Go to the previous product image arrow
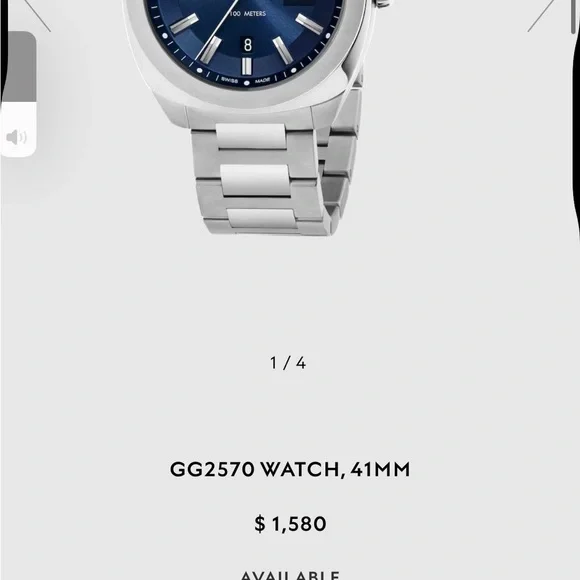Image resolution: width=580 pixels, height=580 pixels. click(x=37, y=15)
